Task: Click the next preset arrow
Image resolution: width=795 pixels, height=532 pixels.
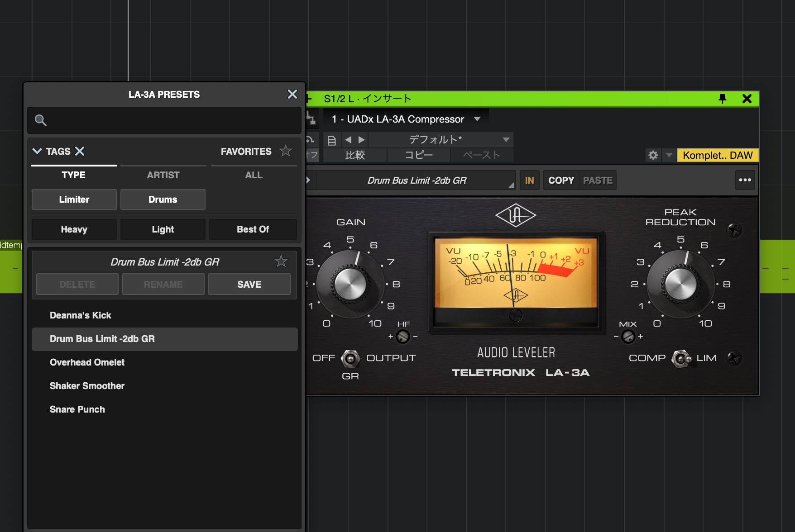Action: coord(361,140)
